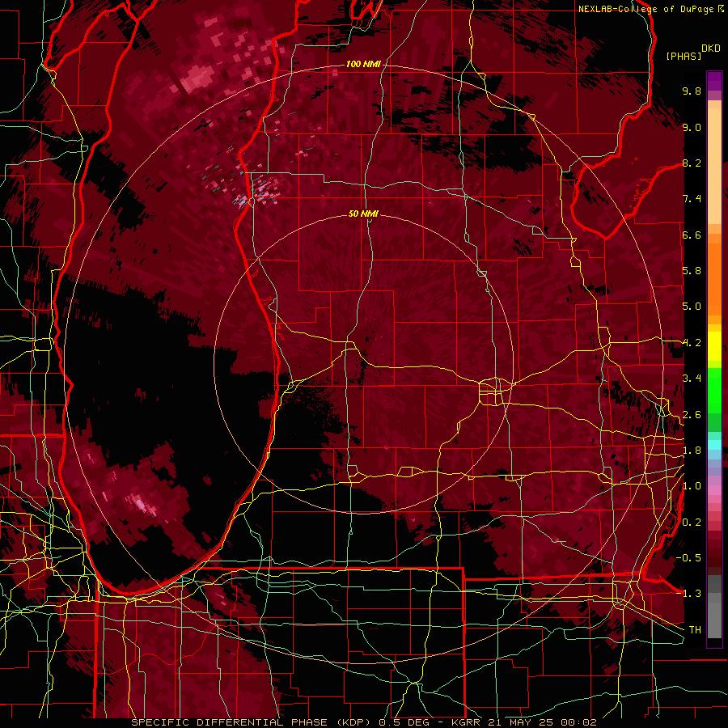The image size is (728, 728).
Task: Click the TH threshold label on the scale
Action: [x=695, y=629]
